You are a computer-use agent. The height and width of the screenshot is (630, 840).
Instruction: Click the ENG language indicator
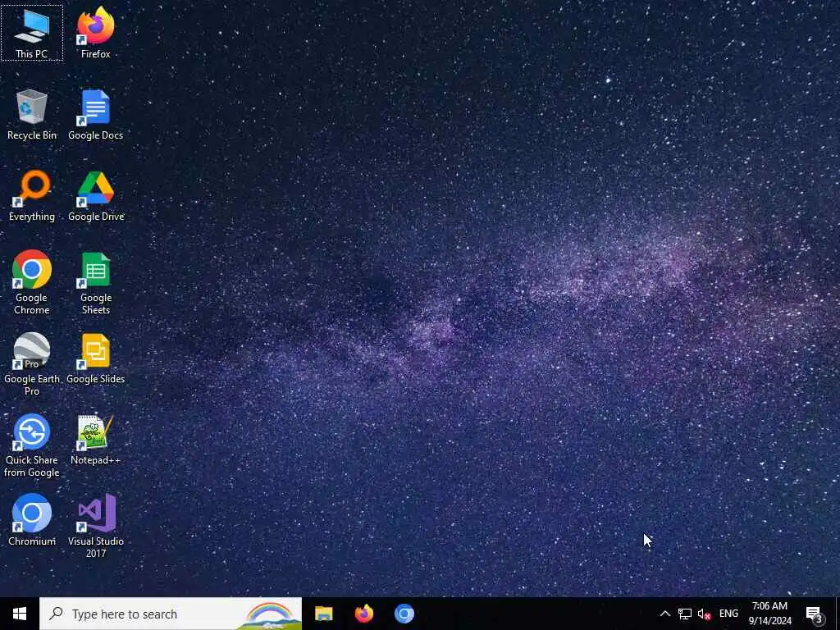728,614
